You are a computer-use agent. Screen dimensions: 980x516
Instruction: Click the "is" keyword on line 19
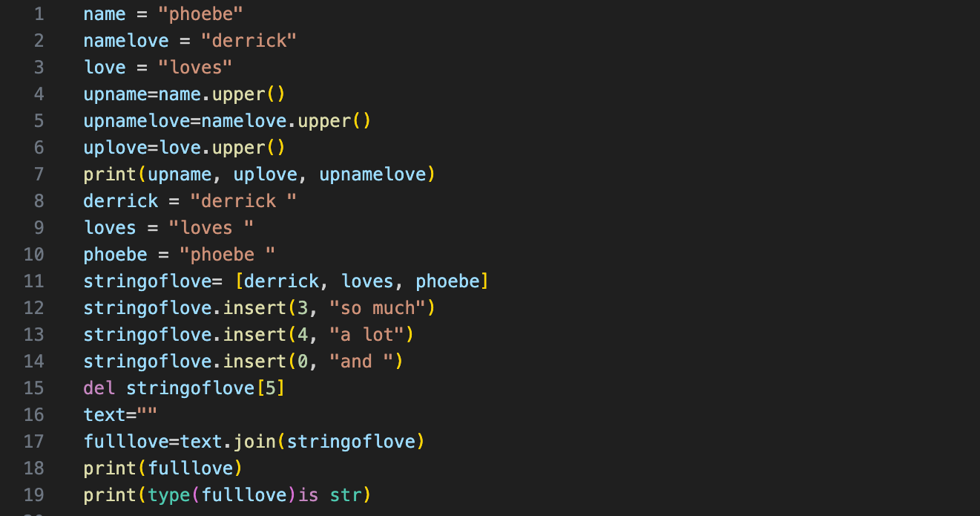click(308, 494)
